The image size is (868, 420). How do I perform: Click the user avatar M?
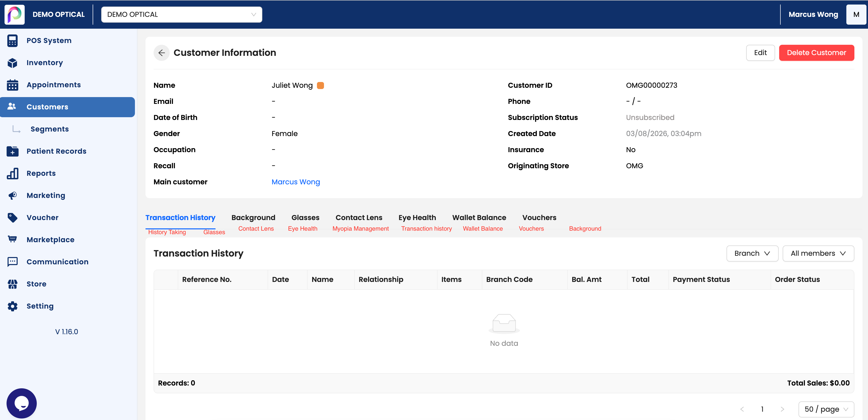coord(856,15)
